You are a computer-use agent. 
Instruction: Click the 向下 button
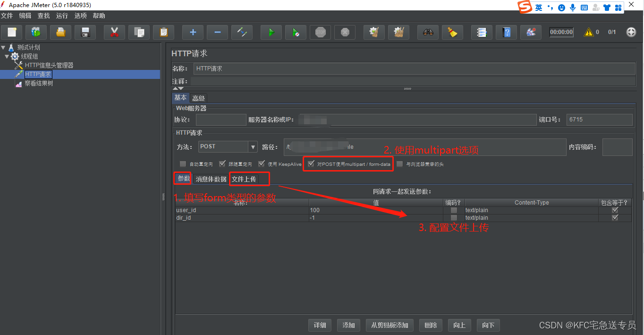(x=488, y=325)
